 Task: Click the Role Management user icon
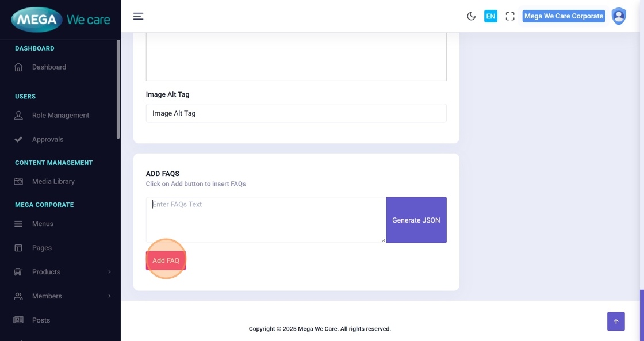click(x=18, y=116)
